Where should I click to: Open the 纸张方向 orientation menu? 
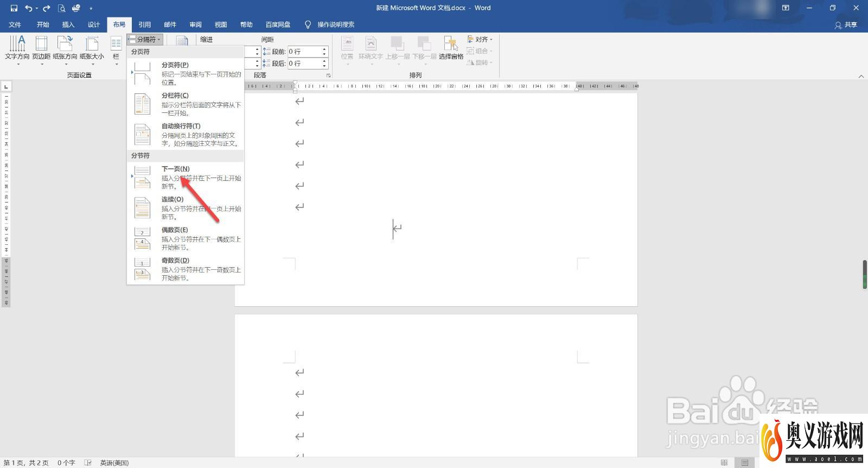[x=65, y=50]
